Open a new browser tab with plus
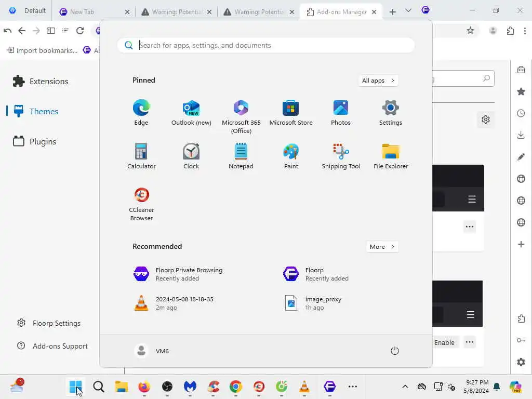The image size is (532, 399). [x=393, y=12]
